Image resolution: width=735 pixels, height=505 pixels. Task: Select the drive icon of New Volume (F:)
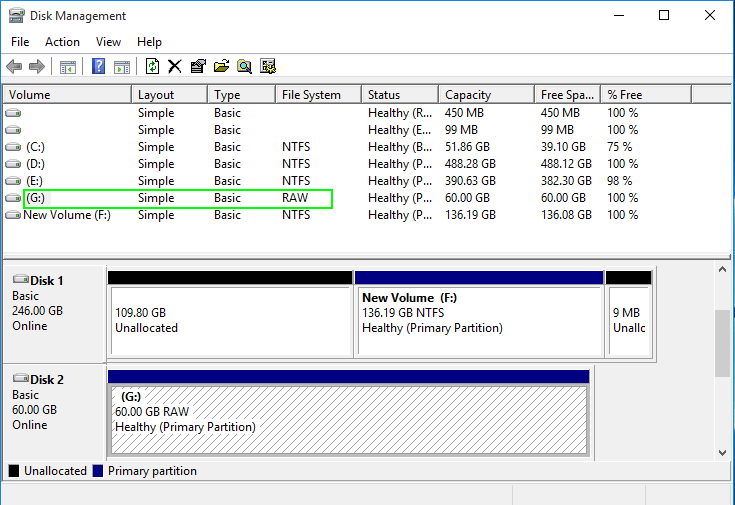(13, 215)
